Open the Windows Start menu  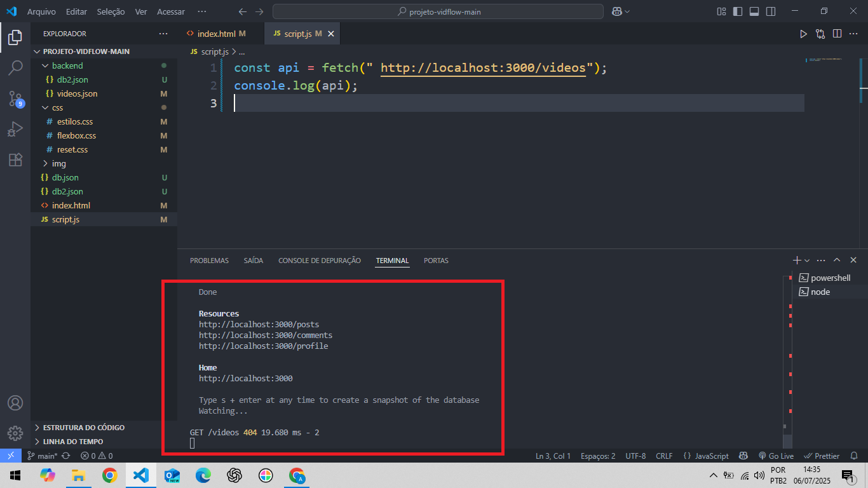[15, 475]
